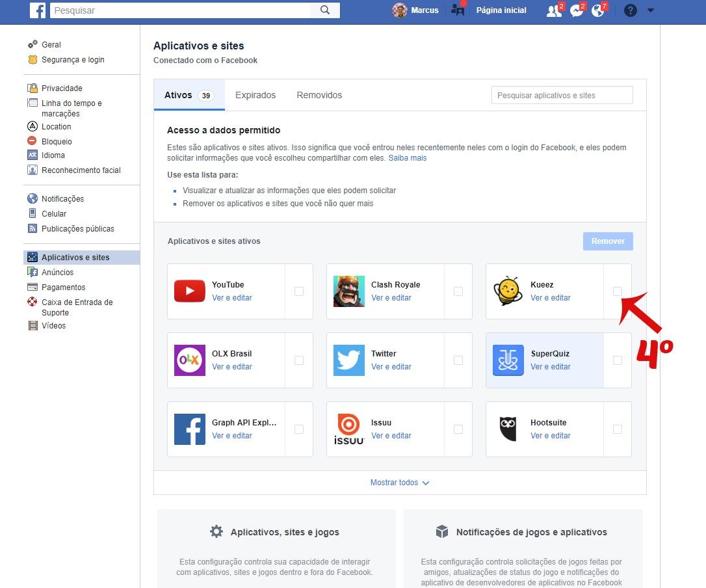
Task: Click Ver e editar under Clash Royale
Action: tap(391, 297)
